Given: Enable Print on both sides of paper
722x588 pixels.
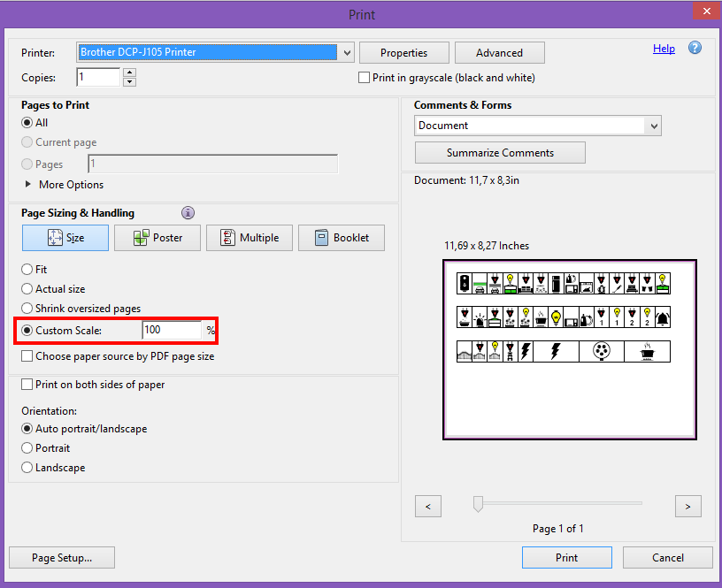Looking at the screenshot, I should [x=27, y=385].
